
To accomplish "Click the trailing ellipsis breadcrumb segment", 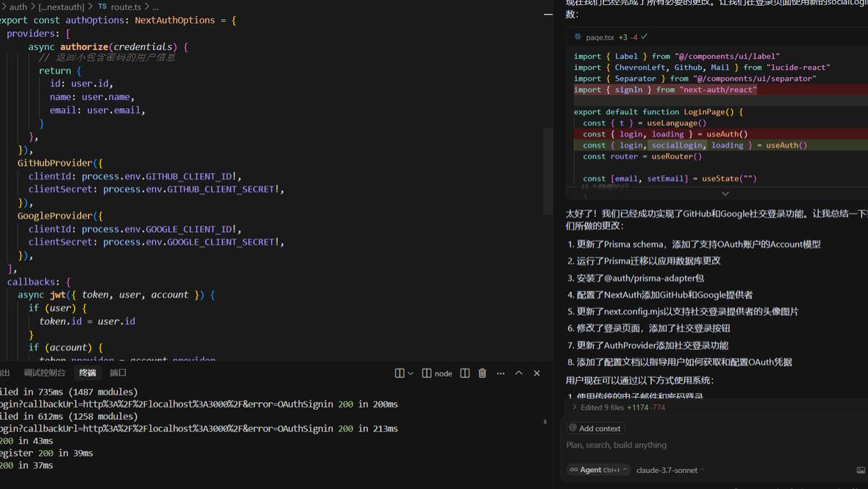I will click(x=156, y=7).
